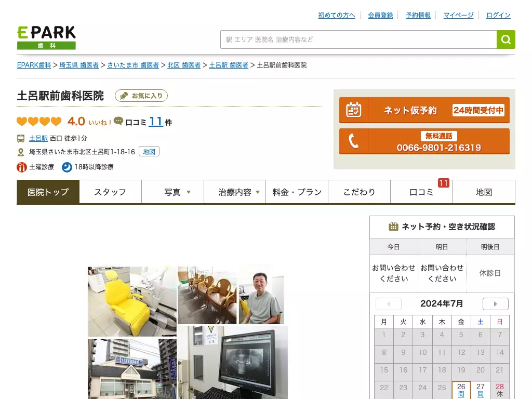Open the スタッフ tab
532x399 pixels.
coord(110,192)
